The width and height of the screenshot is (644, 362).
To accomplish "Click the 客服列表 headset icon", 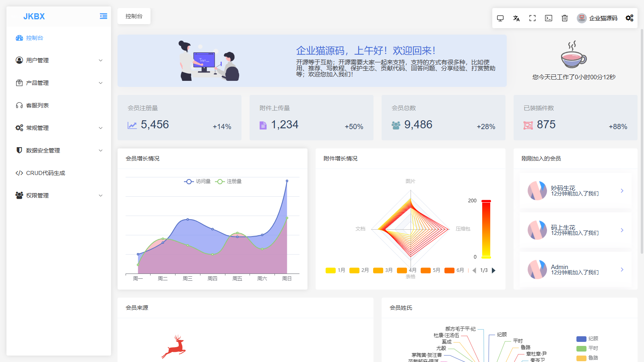I will click(x=19, y=105).
